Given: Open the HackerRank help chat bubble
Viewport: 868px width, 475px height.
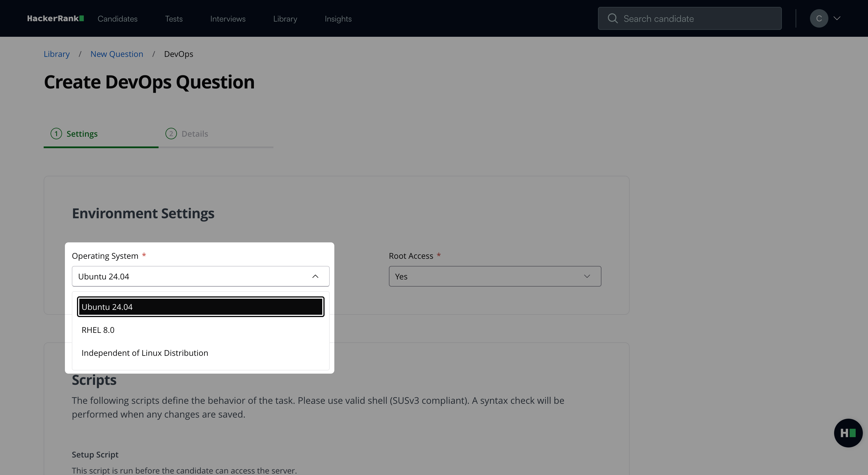Looking at the screenshot, I should (848, 433).
